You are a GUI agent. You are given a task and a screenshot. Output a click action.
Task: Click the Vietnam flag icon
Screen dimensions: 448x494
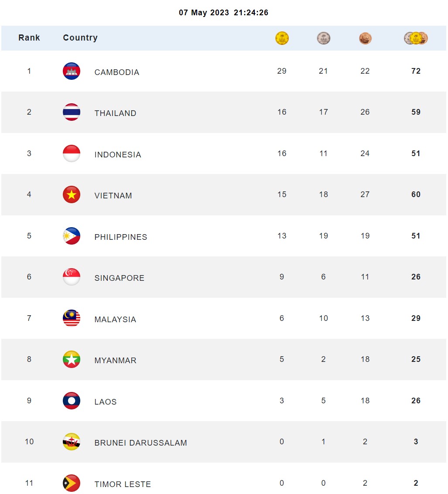click(72, 194)
